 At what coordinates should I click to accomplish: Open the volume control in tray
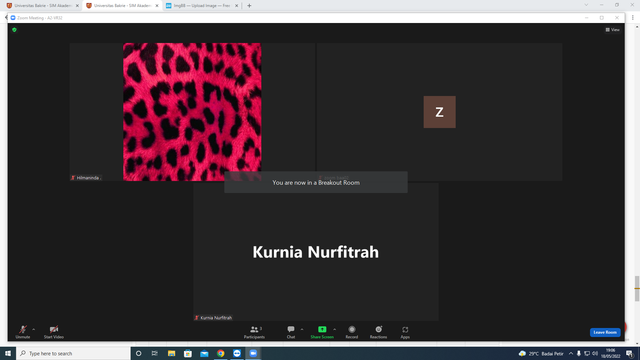point(595,353)
